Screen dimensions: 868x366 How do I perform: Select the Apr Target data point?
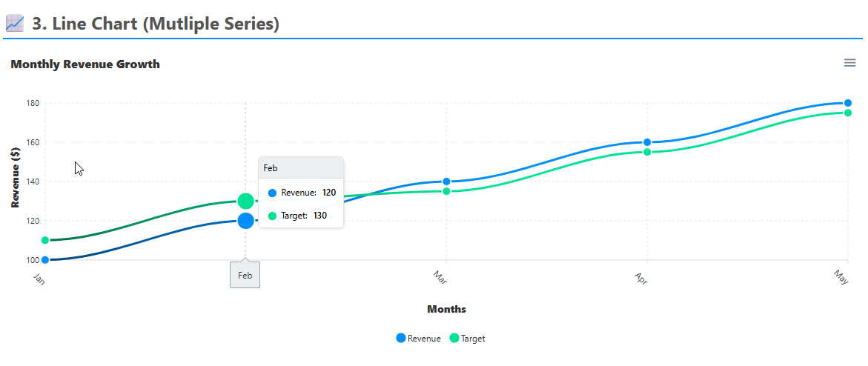coord(647,152)
